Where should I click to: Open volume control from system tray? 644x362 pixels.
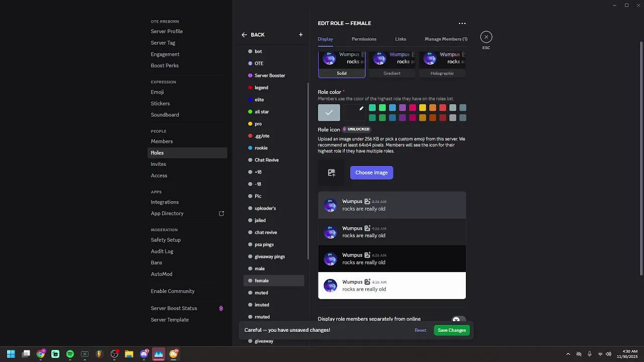(x=609, y=354)
